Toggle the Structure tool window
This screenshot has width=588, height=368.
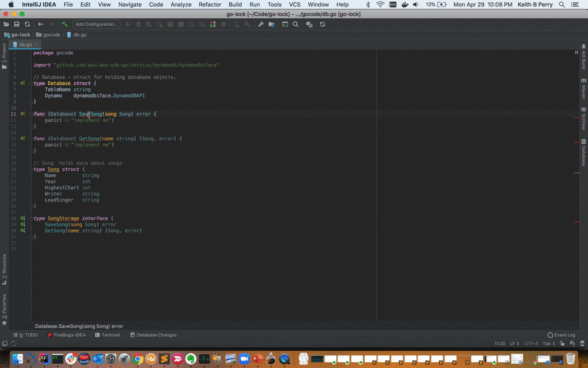[4, 268]
